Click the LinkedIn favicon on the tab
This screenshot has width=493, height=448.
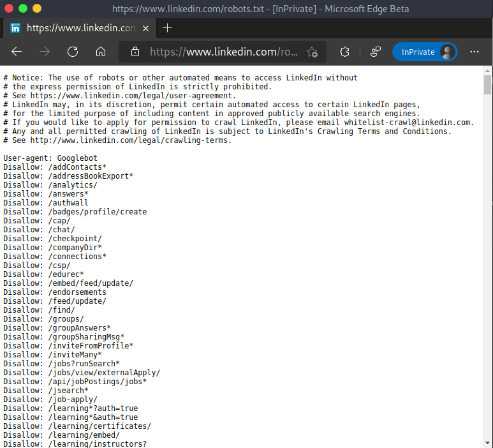coord(15,28)
